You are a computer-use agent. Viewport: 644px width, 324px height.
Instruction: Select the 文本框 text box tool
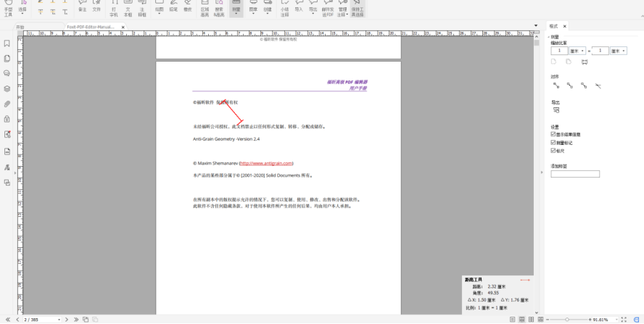[x=128, y=8]
